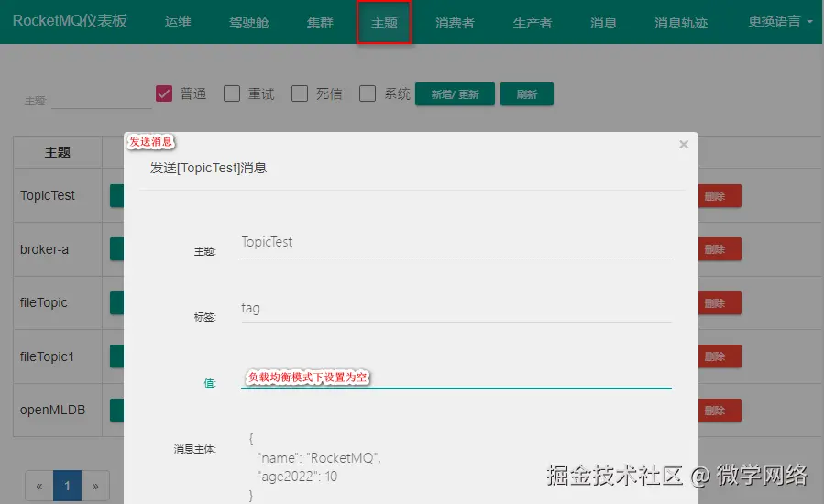824x504 pixels.
Task: Click the 新增/更新 button
Action: [455, 94]
